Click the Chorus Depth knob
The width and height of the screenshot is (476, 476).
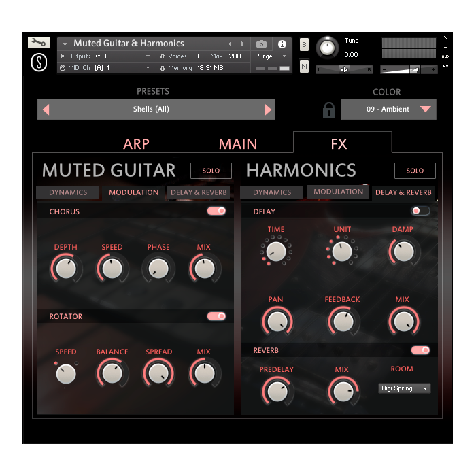(x=65, y=269)
